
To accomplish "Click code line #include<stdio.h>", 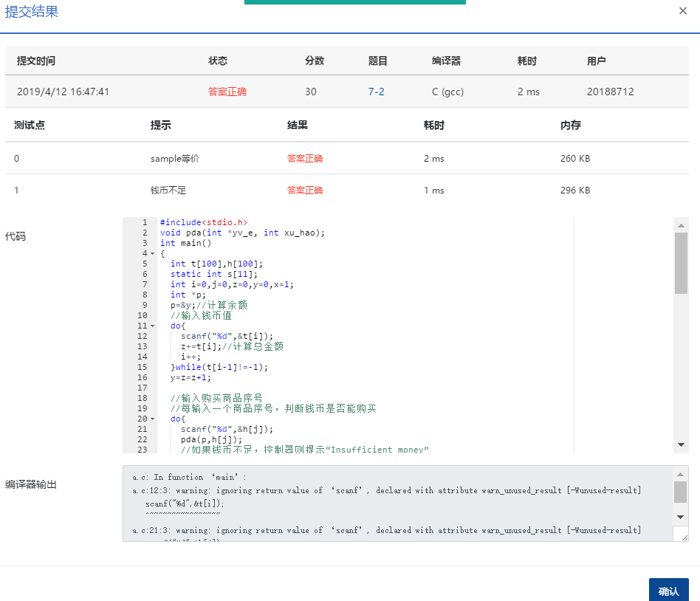I will [204, 222].
